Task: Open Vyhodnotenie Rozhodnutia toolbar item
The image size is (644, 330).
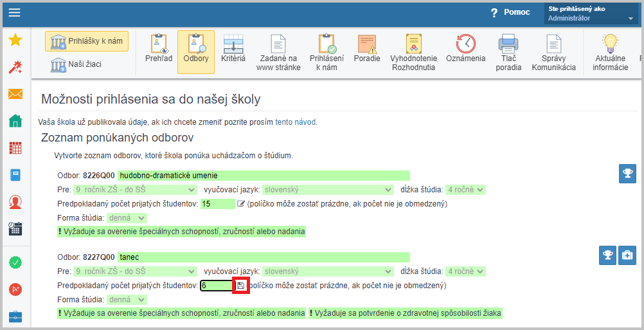Action: pos(414,51)
